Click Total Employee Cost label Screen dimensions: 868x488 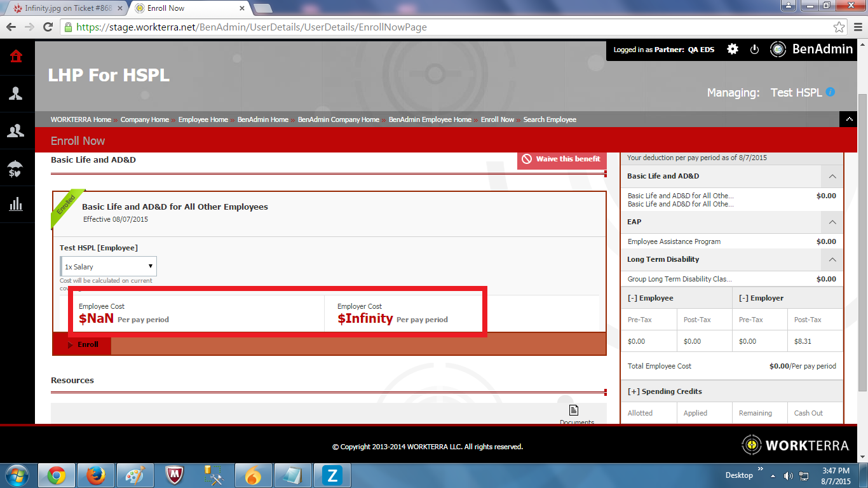660,366
